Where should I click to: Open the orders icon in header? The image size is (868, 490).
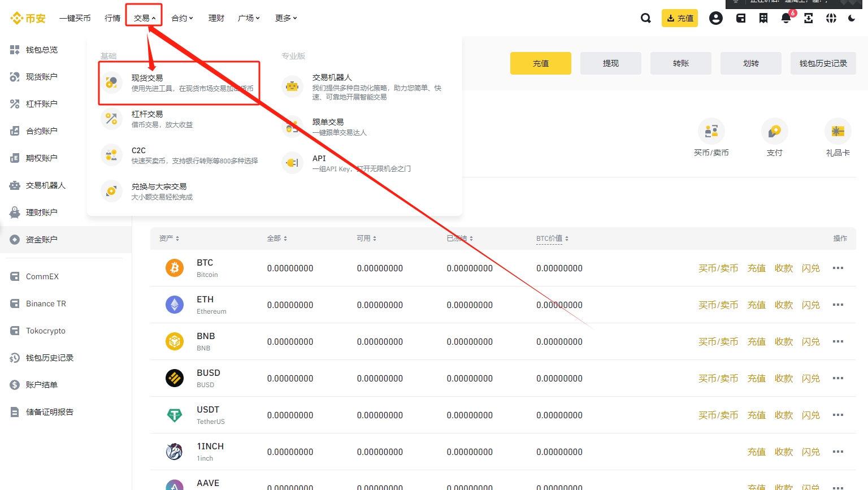(x=763, y=18)
